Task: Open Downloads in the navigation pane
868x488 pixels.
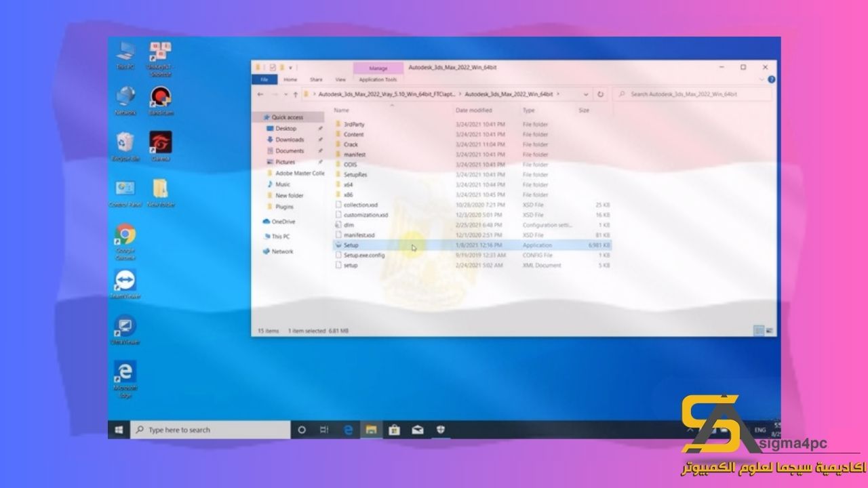Action: point(290,140)
